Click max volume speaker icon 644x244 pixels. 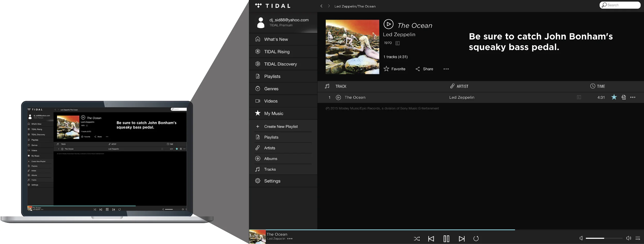[x=629, y=238]
